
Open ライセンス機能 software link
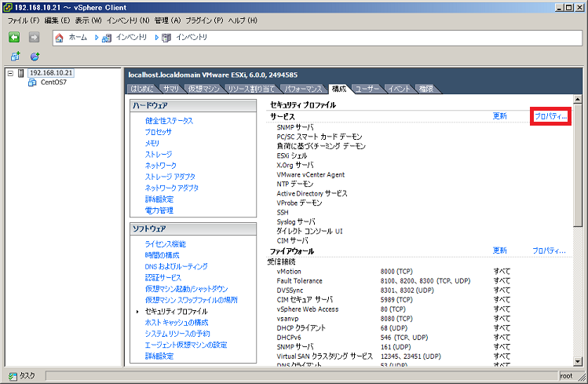coord(166,244)
